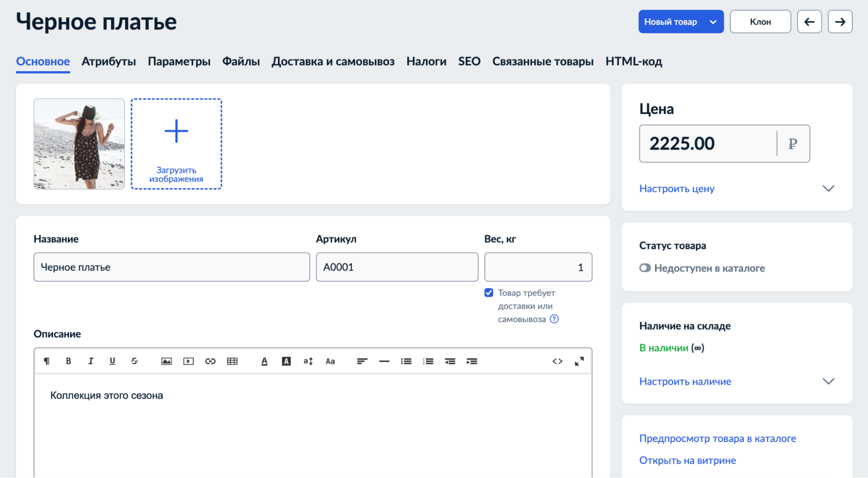Expand 'Настроить наличие' chevron
Image resolution: width=868 pixels, height=478 pixels.
(828, 381)
